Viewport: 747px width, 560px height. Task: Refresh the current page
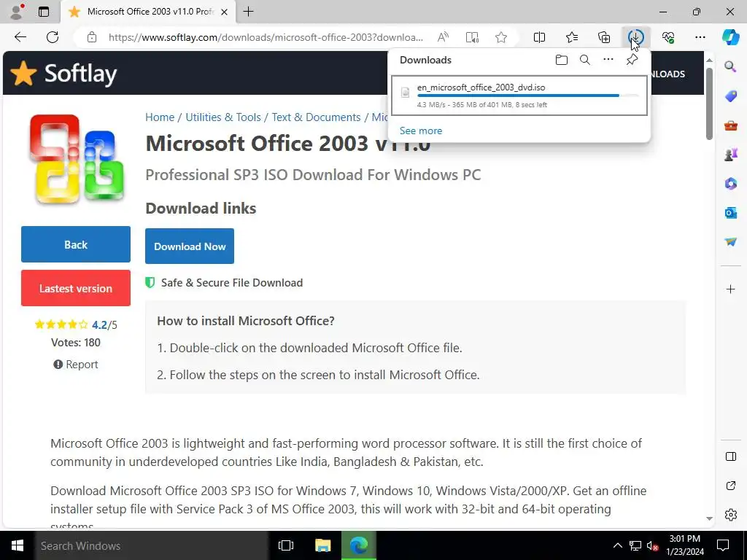tap(53, 37)
